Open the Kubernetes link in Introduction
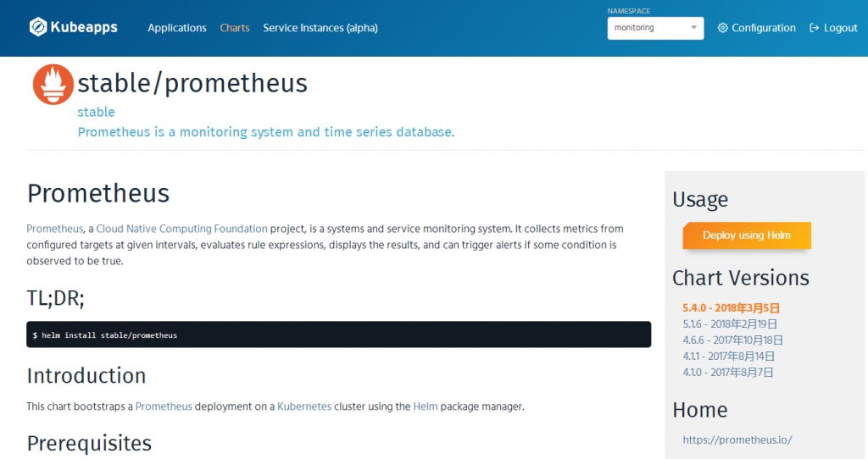This screenshot has width=868, height=459. [x=304, y=406]
